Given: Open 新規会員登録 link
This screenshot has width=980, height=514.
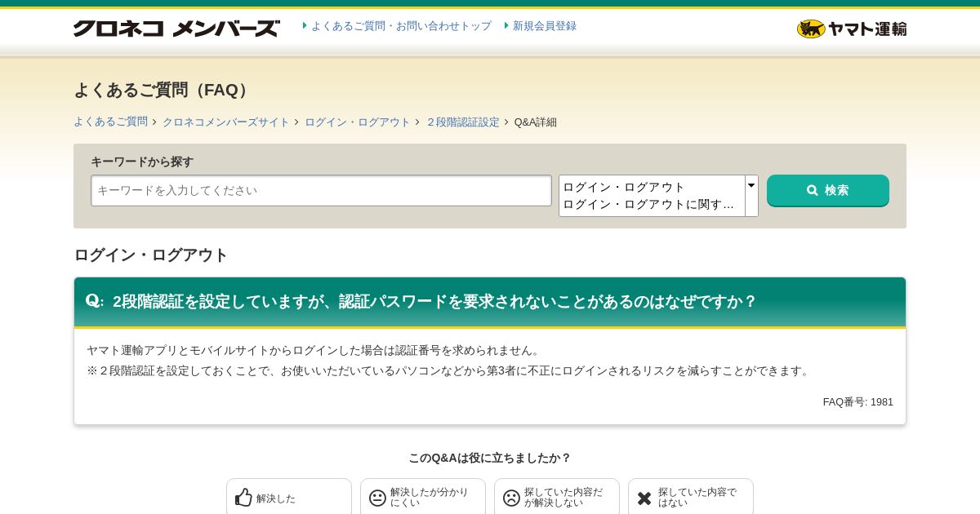Looking at the screenshot, I should point(545,26).
